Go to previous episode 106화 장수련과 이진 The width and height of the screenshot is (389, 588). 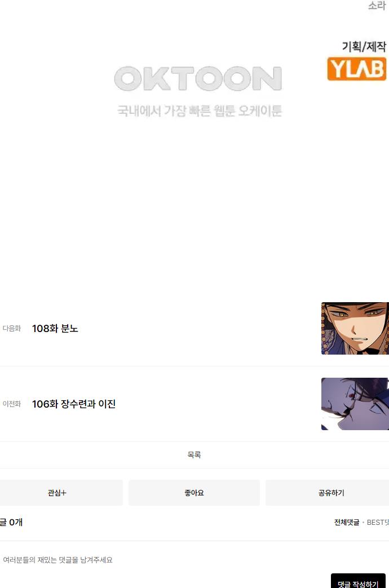(74, 404)
